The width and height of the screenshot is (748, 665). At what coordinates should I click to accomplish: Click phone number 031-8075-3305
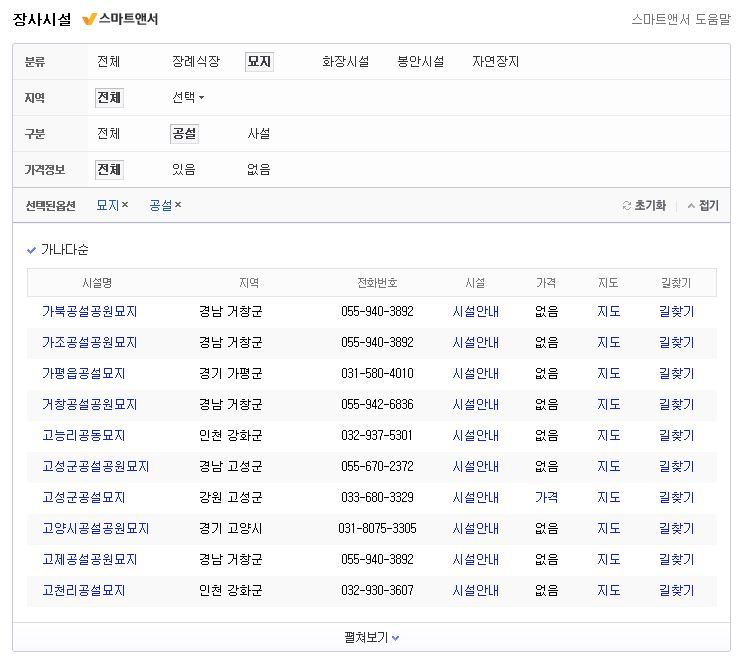point(377,529)
